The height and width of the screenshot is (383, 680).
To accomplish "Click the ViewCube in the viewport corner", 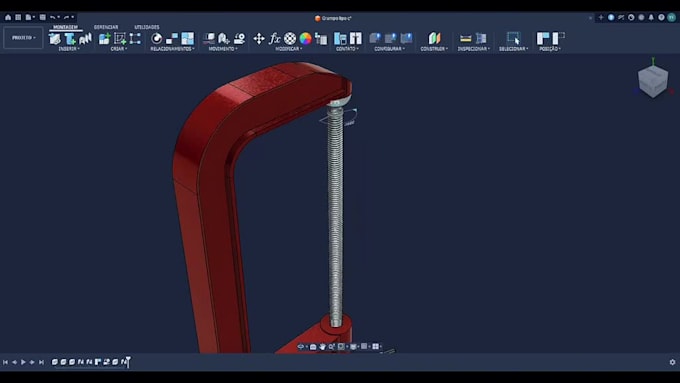I will point(653,81).
